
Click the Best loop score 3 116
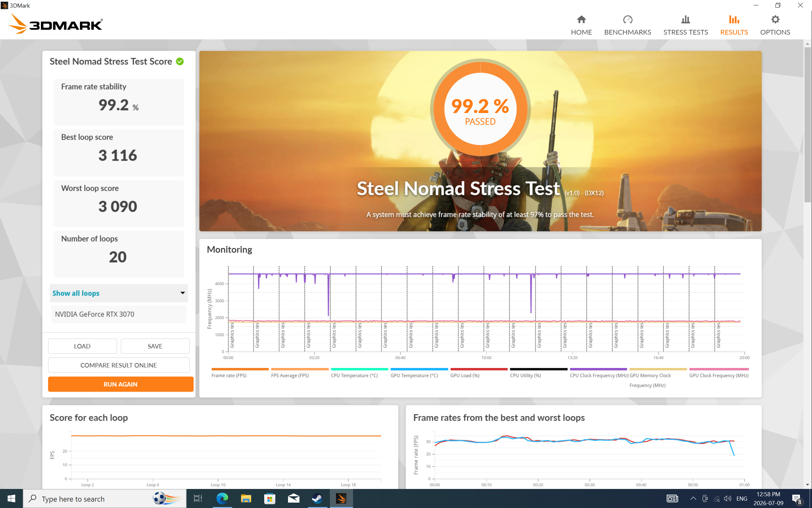point(117,156)
